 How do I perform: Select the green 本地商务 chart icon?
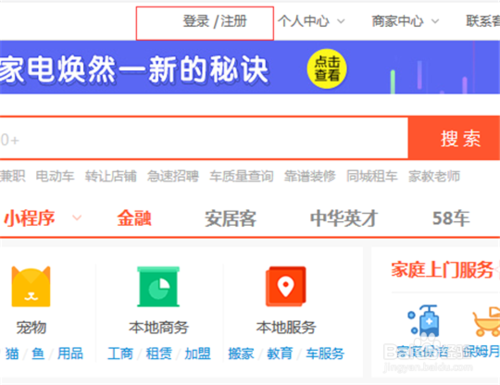click(158, 286)
